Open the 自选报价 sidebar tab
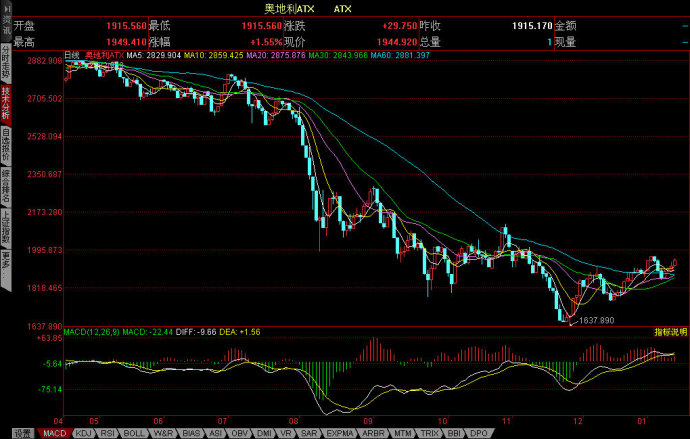This screenshot has height=439, width=690. coord(6,144)
